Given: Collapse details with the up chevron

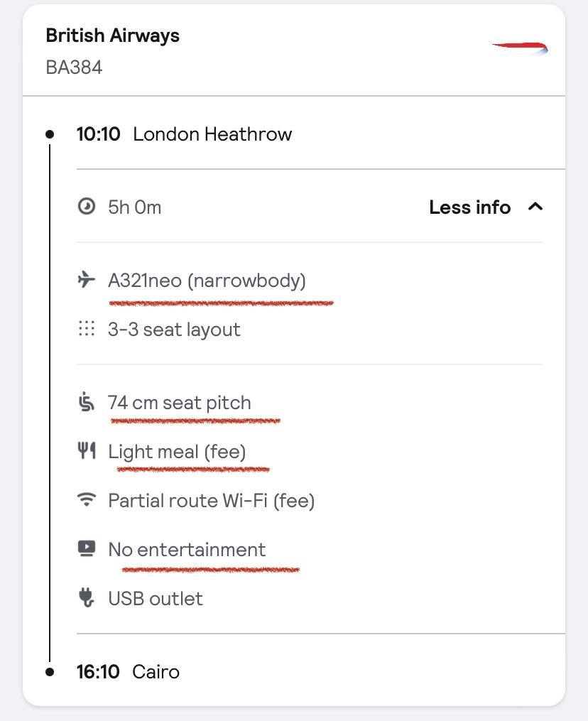Looking at the screenshot, I should point(535,207).
